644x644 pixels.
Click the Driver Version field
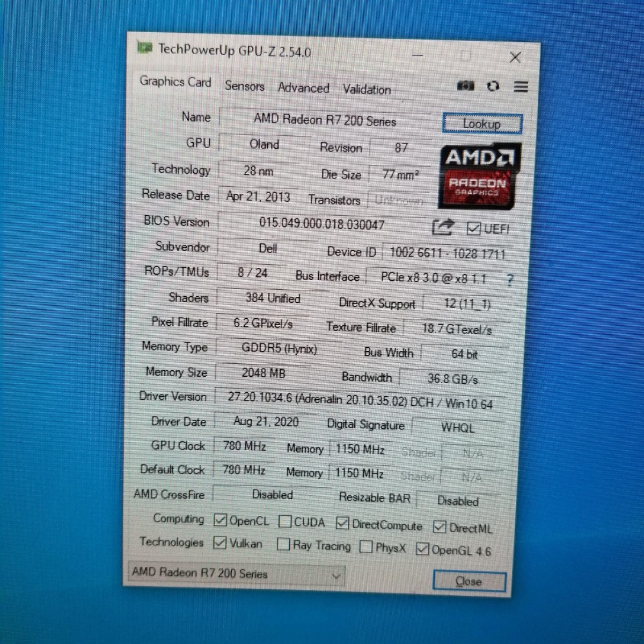pyautogui.click(x=360, y=400)
